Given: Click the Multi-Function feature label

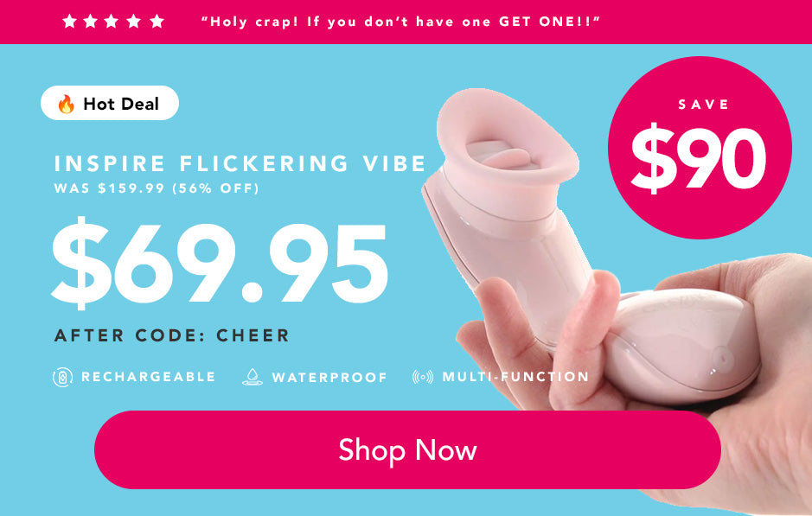Looking at the screenshot, I should (x=515, y=377).
